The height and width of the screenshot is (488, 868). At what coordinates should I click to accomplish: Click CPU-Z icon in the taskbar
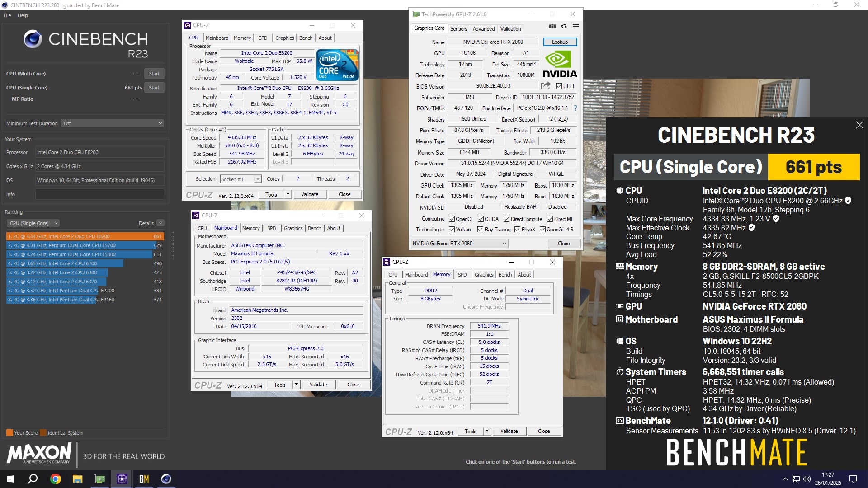pos(122,479)
